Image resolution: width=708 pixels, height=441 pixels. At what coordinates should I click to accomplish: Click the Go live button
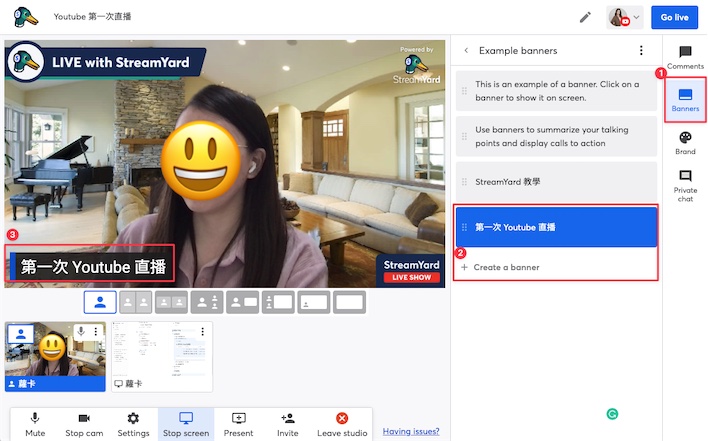click(675, 18)
